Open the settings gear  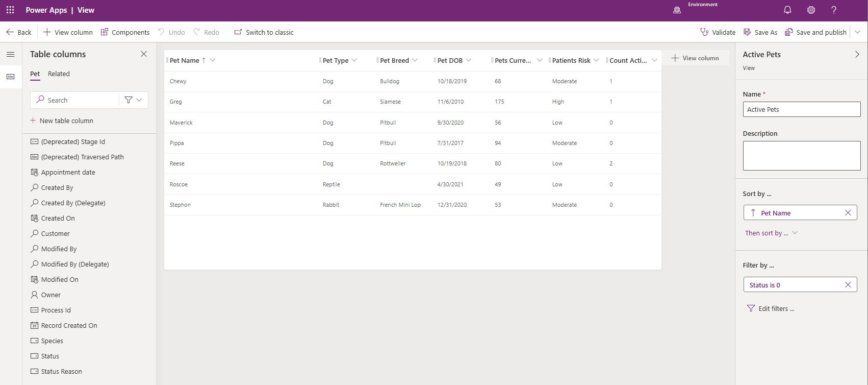click(811, 10)
